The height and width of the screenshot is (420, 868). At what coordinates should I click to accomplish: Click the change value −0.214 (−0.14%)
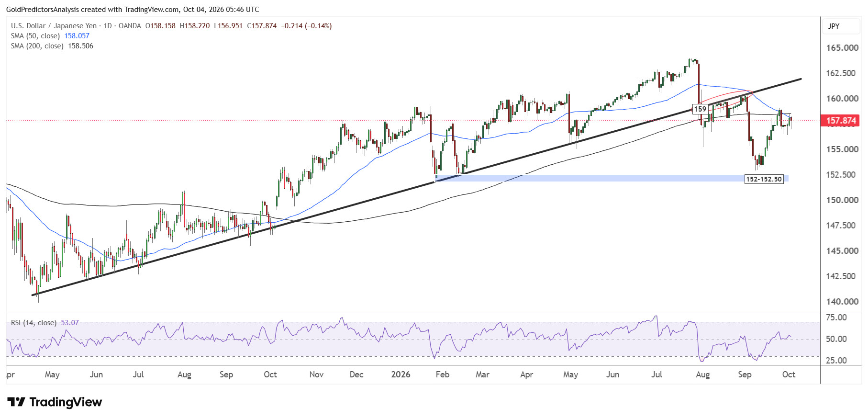coord(306,26)
